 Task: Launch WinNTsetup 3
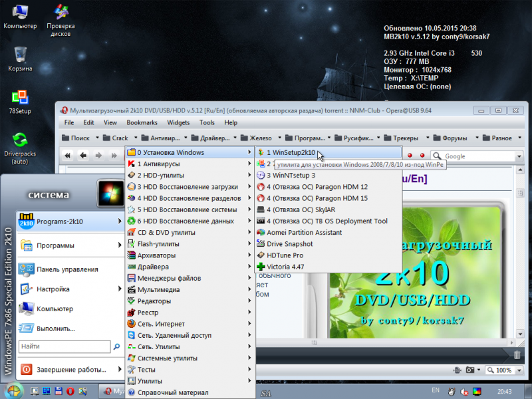pos(328,176)
